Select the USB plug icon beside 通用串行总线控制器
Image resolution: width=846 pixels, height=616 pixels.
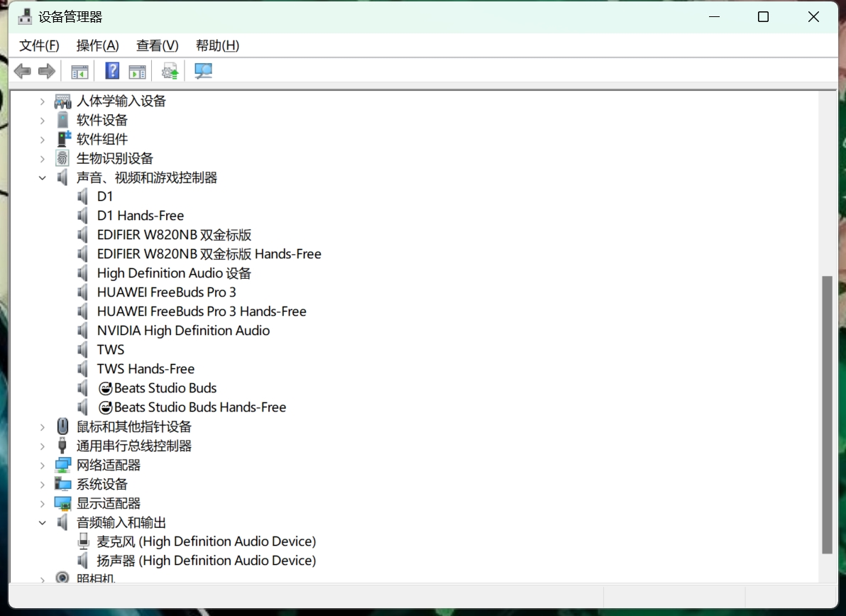62,446
